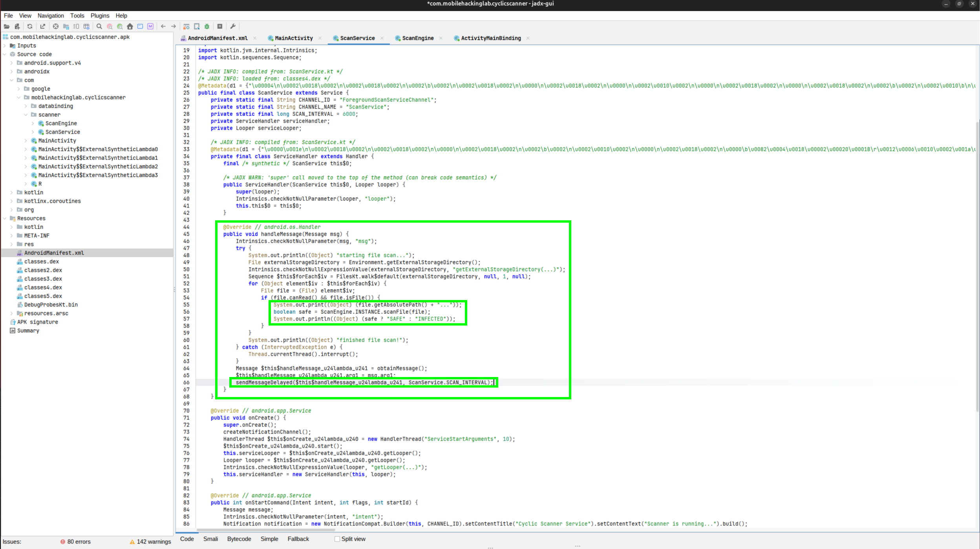The height and width of the screenshot is (549, 980).
Task: Click the Add files toolbar icon
Action: tap(17, 26)
